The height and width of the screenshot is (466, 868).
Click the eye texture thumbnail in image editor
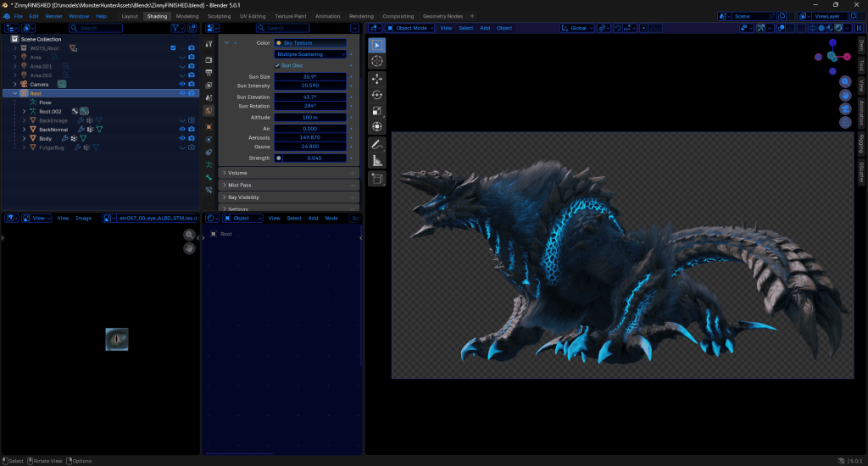point(117,339)
